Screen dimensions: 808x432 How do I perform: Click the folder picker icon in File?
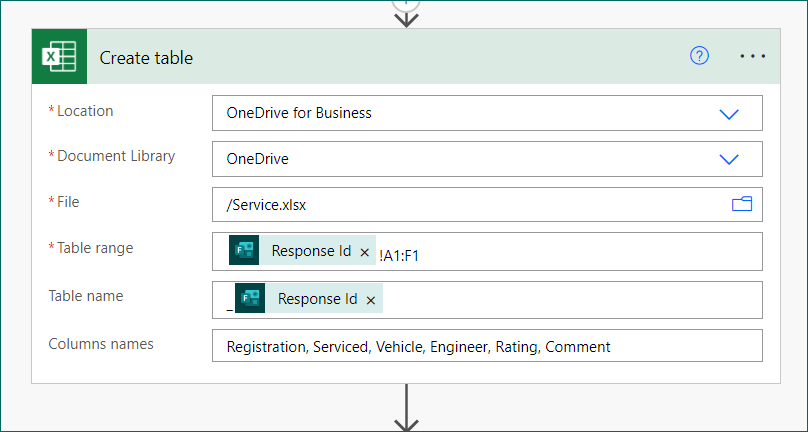741,204
